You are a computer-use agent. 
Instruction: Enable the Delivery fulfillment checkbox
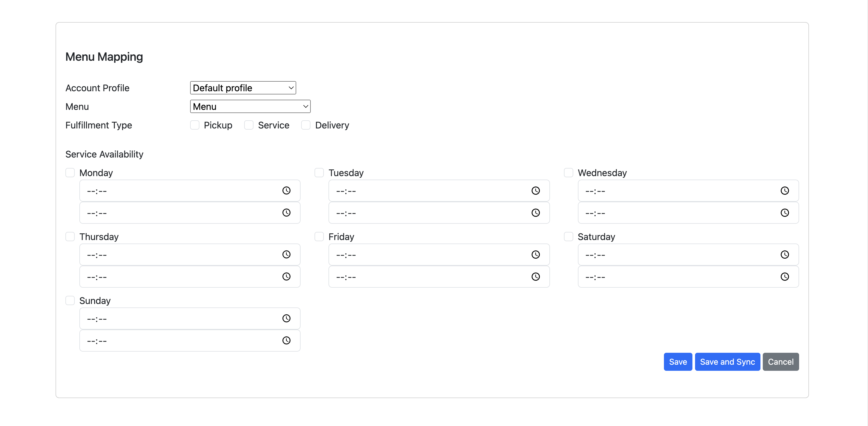(x=306, y=125)
